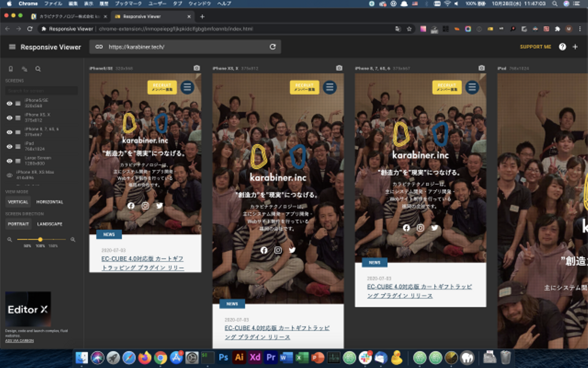
Task: Open hamburger menu in iPhone 8 preview
Action: [472, 87]
